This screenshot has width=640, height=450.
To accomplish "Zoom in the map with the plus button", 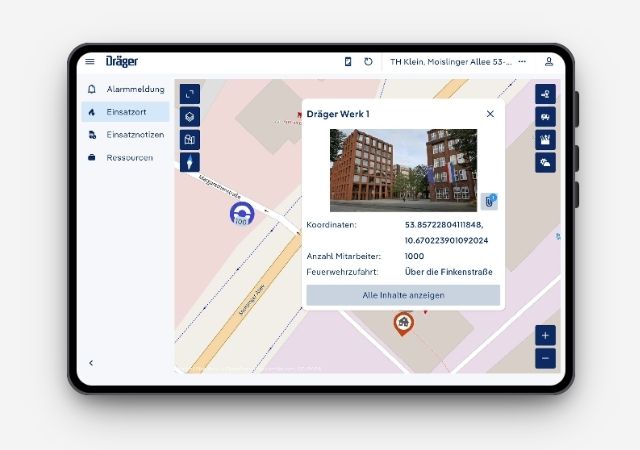I will click(x=545, y=336).
